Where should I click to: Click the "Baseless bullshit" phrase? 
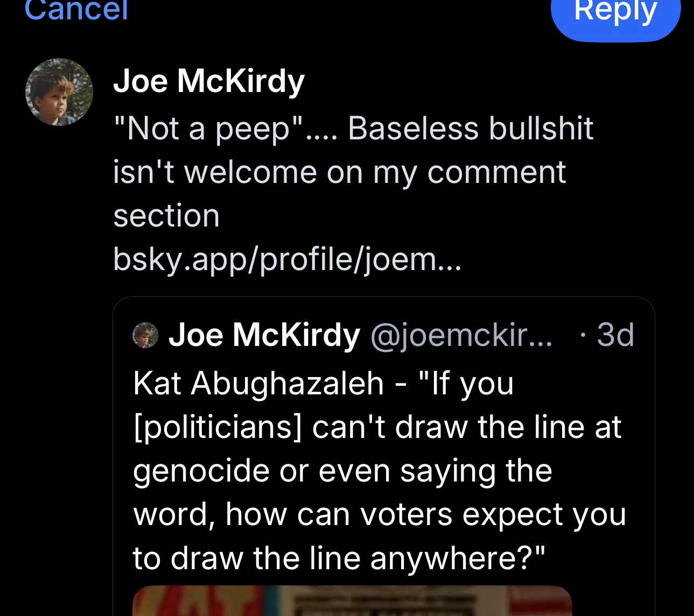[x=470, y=129]
